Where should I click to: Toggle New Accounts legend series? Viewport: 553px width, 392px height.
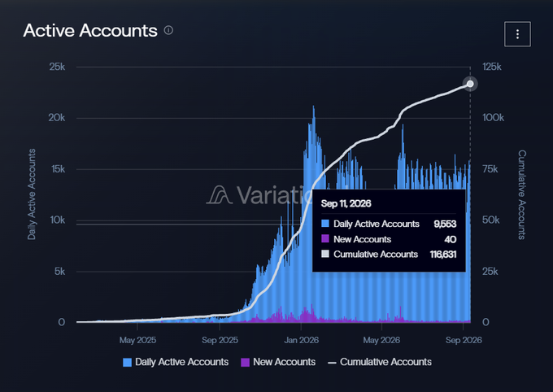(278, 362)
